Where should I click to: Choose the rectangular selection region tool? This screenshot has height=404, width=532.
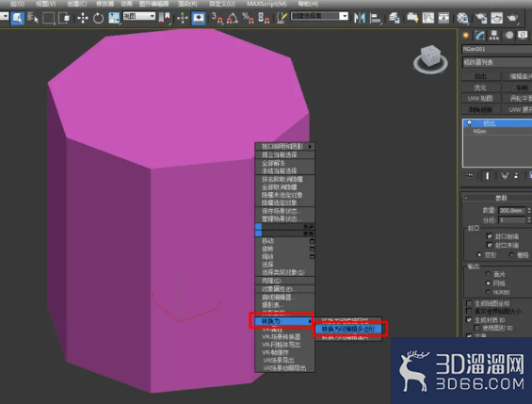tap(48, 18)
